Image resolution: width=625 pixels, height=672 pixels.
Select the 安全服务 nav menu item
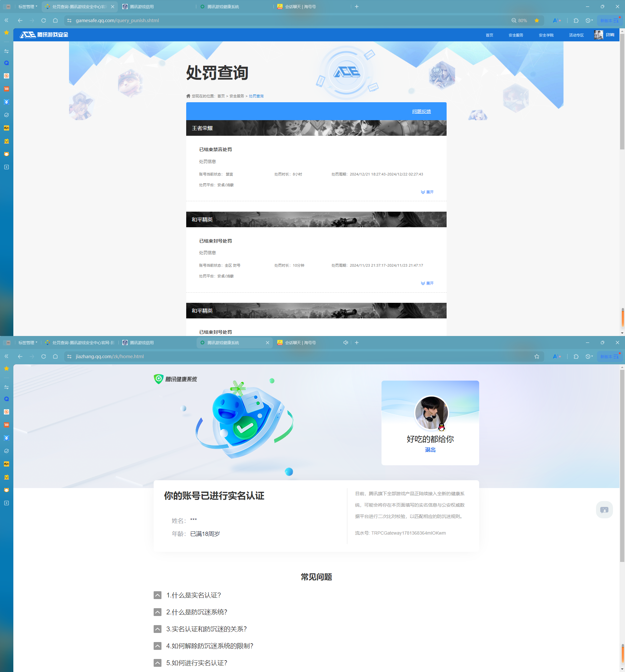[x=516, y=35]
